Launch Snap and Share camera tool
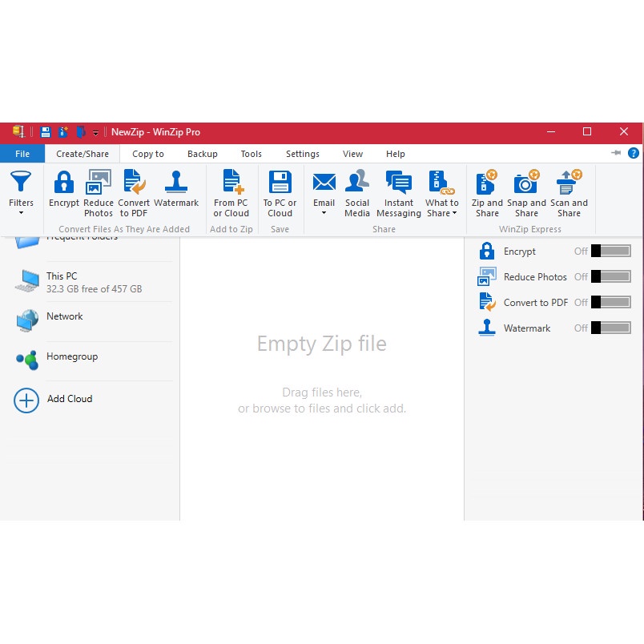 tap(526, 193)
